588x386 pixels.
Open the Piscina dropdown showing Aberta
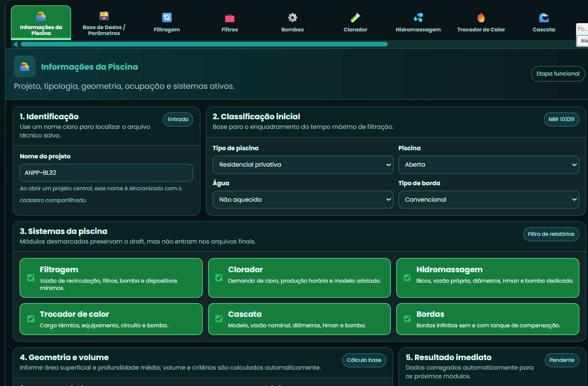[x=489, y=165]
